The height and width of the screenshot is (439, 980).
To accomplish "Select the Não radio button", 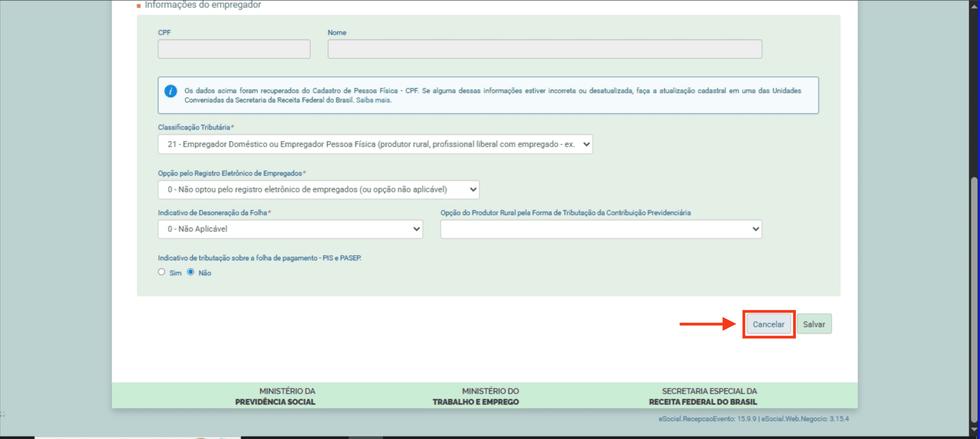I will (191, 272).
